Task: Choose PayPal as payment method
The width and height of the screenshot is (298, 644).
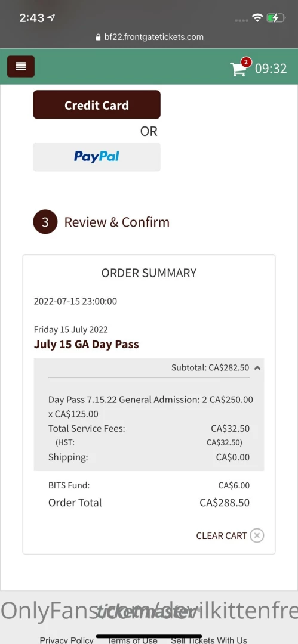Action: 97,157
